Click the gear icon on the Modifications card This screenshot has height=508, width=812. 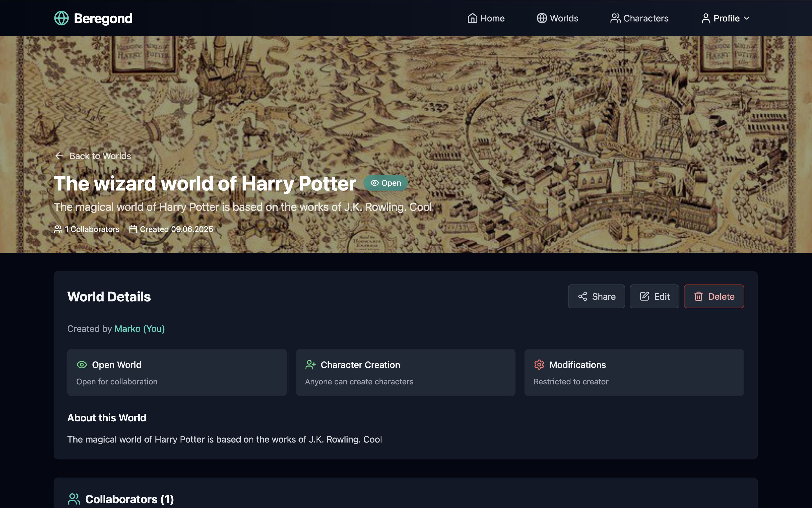tap(539, 365)
